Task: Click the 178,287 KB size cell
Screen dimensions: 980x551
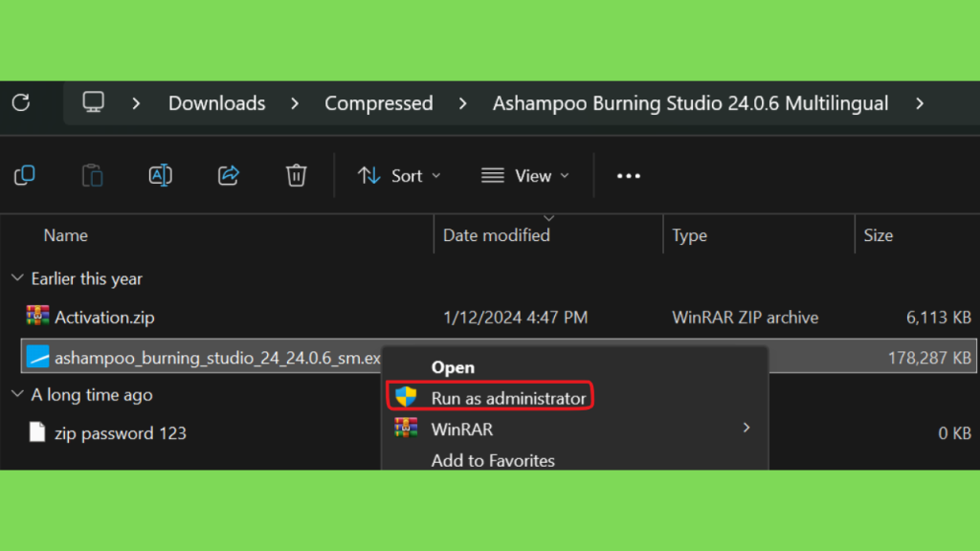Action: [x=929, y=358]
